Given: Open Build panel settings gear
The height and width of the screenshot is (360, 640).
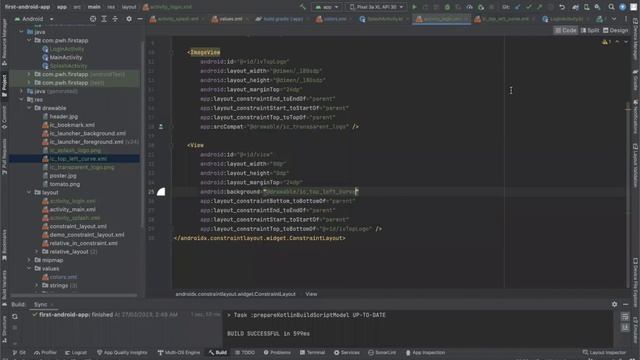Looking at the screenshot, I should point(614,304).
